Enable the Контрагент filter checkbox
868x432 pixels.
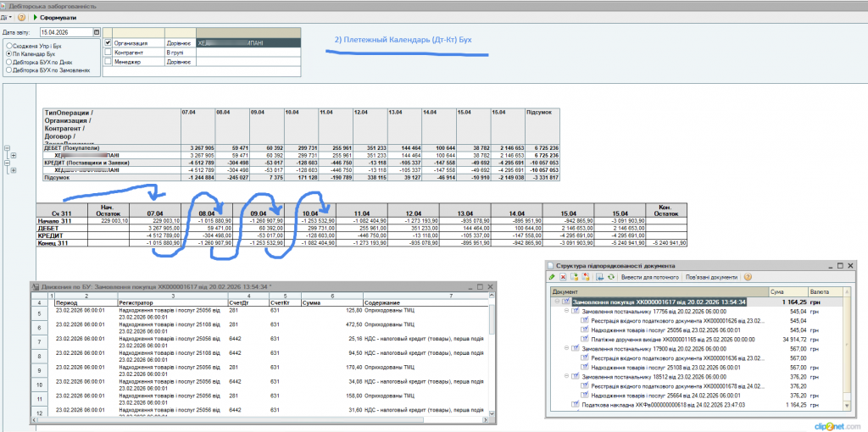tap(108, 52)
